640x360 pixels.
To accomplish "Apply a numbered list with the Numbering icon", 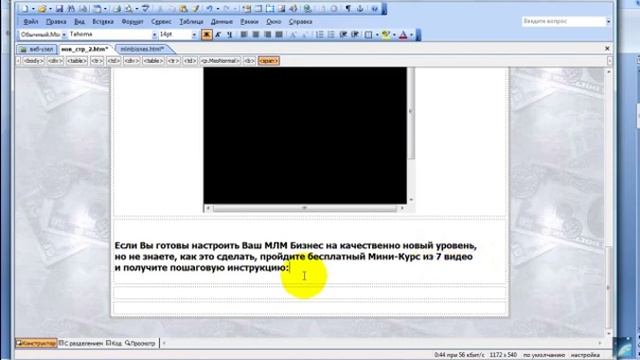I will [x=319, y=35].
